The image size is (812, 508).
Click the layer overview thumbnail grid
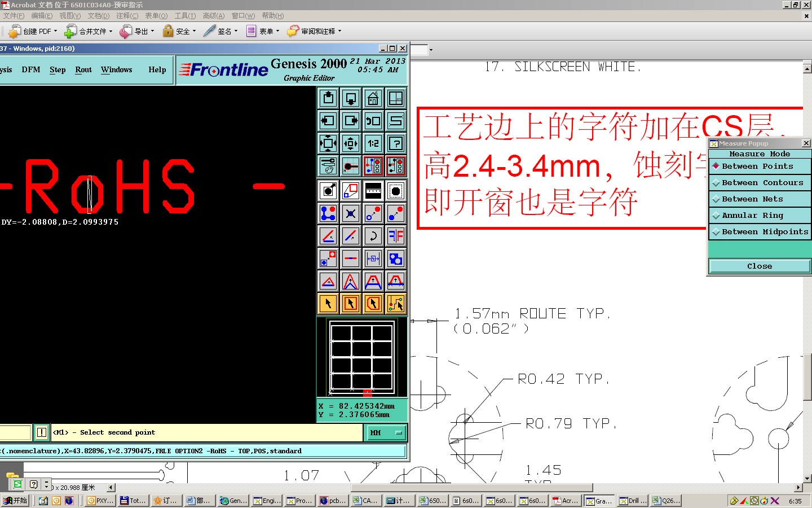362,357
